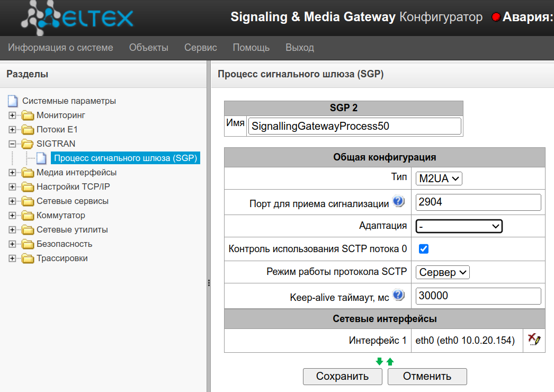554x392 pixels.
Task: Open the SCTP mode Сервер dropdown
Action: (442, 272)
